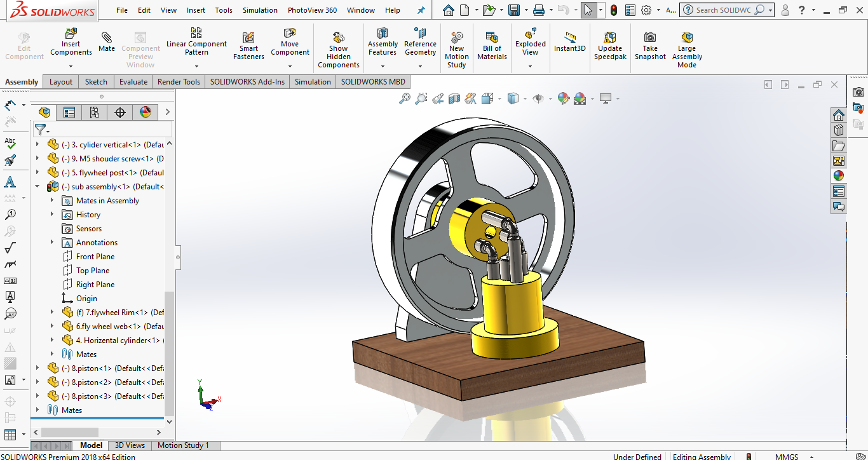Click Show Hidden Components

tap(339, 50)
